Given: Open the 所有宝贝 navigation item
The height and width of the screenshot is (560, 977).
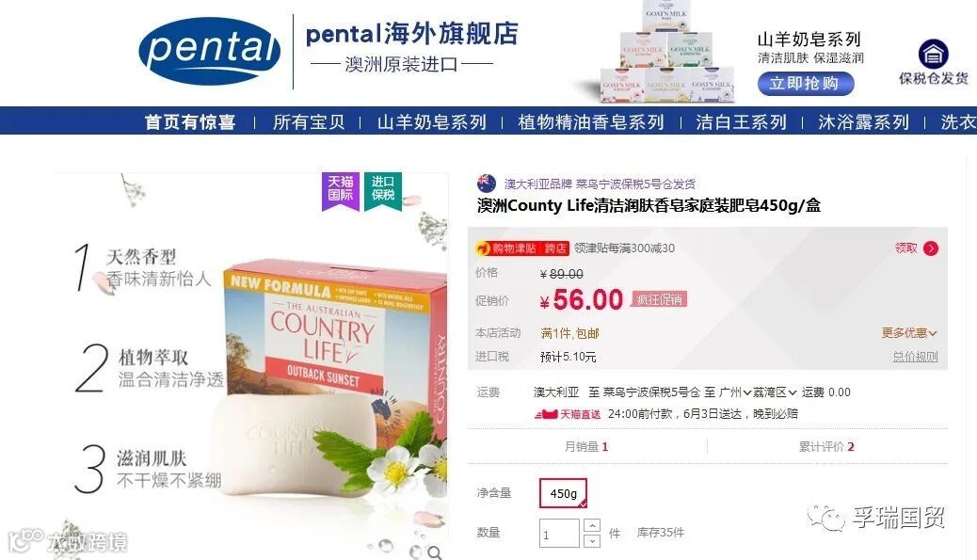Looking at the screenshot, I should coord(309,122).
